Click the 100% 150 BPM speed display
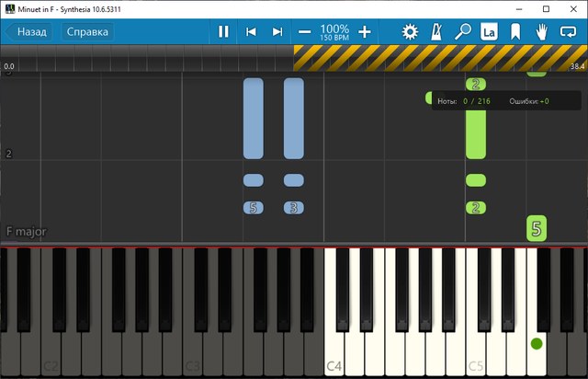Screen dimensions: 588x379 coord(334,32)
